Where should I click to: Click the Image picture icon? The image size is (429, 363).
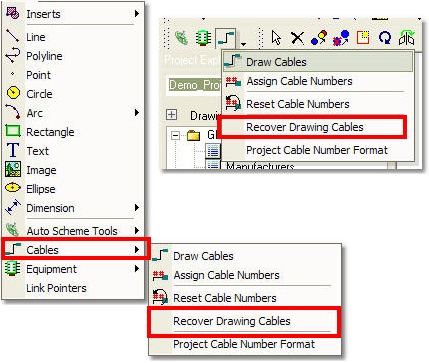click(13, 169)
